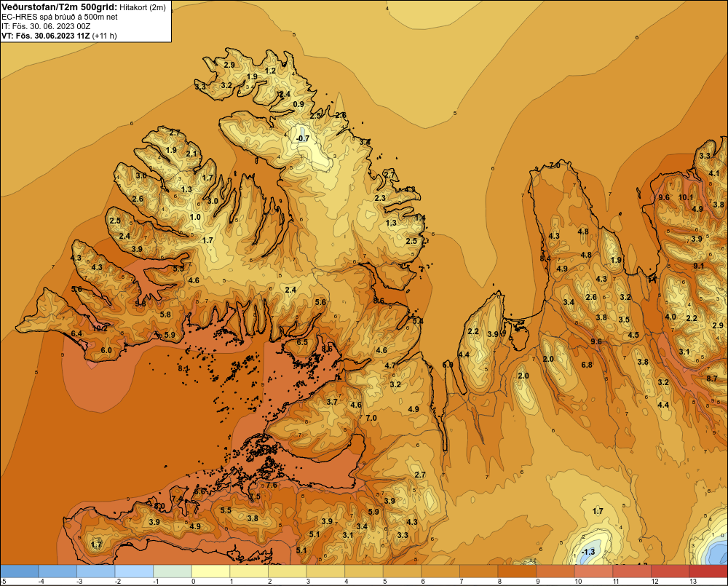Viewport: 728px width, 586px height.
Task: Select the legend color between 10 and 11
Action: tap(593, 571)
